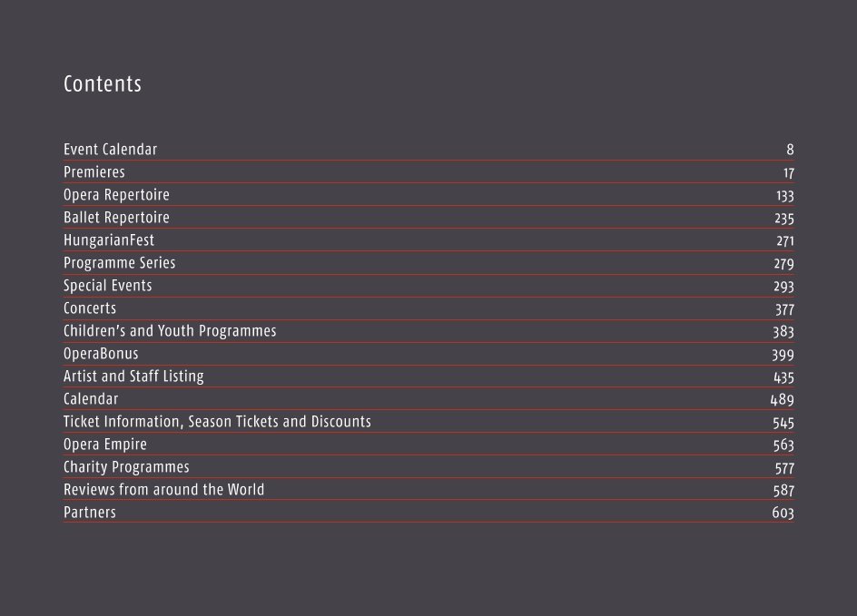Image resolution: width=857 pixels, height=616 pixels.
Task: Click page number 133 for Opera Repertoire
Action: pos(785,195)
